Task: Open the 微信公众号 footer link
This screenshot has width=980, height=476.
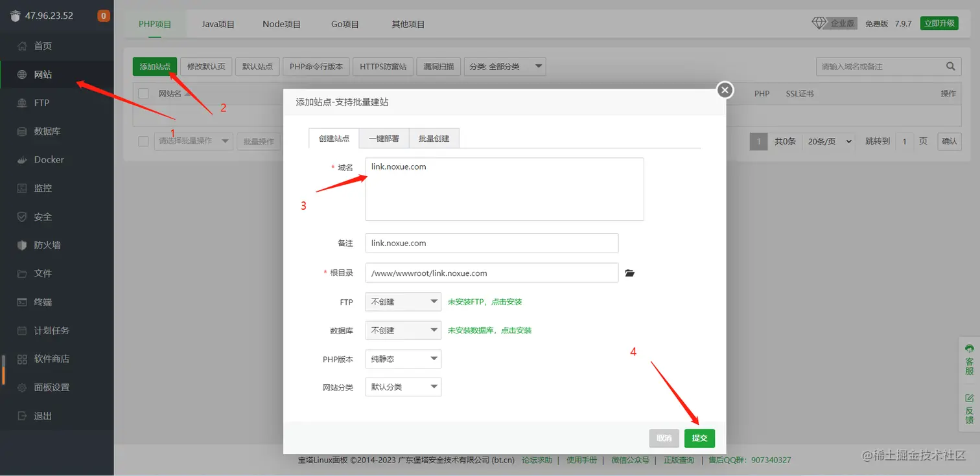Action: click(630, 460)
